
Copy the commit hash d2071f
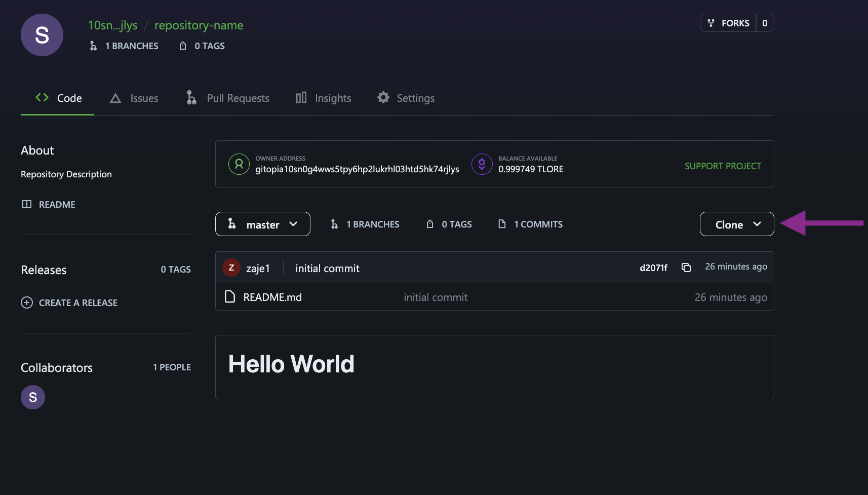(x=686, y=268)
